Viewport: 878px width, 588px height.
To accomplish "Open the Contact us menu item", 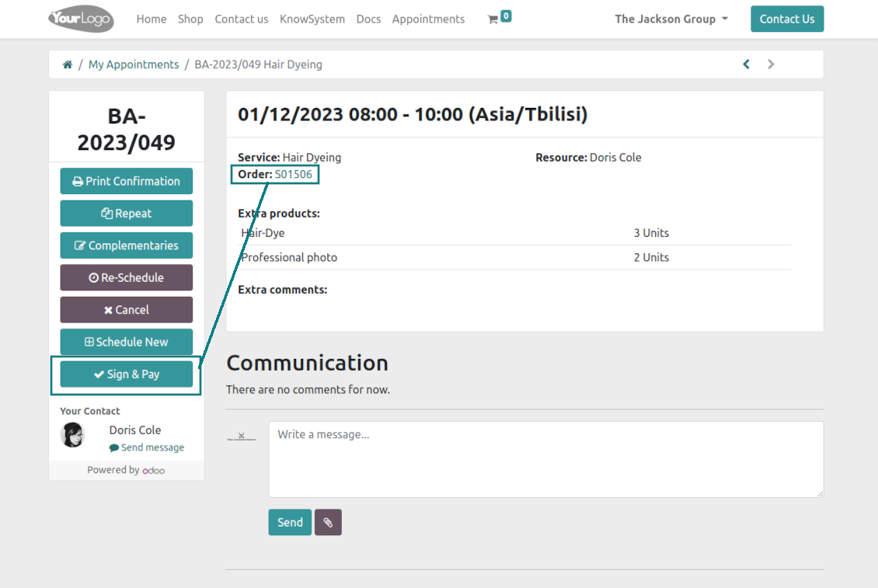I will point(242,19).
